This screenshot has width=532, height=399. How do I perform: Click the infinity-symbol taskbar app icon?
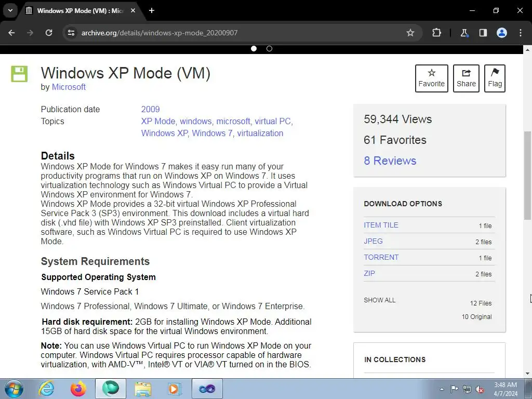[x=207, y=389]
